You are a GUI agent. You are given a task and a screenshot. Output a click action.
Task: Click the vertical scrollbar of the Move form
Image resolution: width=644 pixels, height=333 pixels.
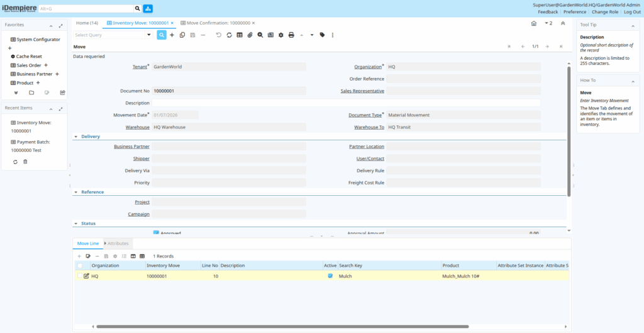[569, 132]
